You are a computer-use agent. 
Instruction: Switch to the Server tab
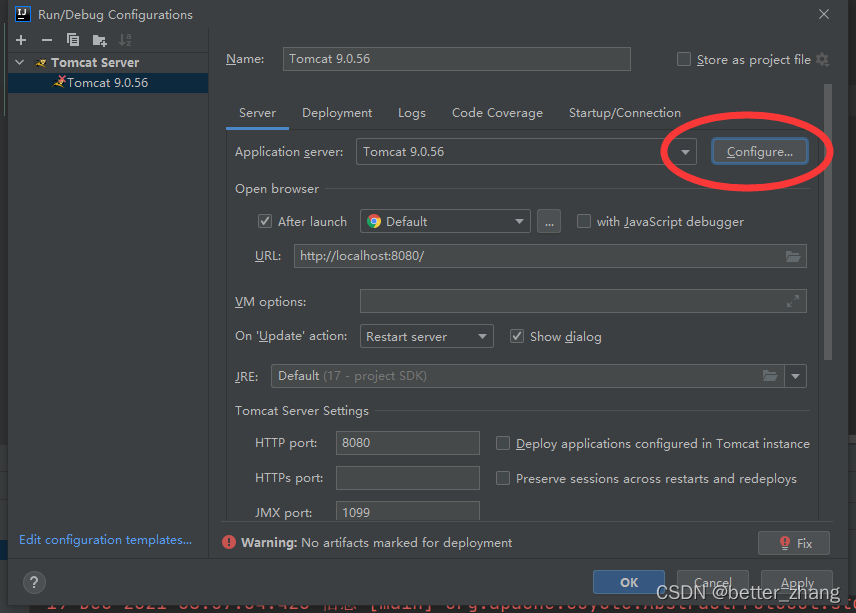pos(257,113)
